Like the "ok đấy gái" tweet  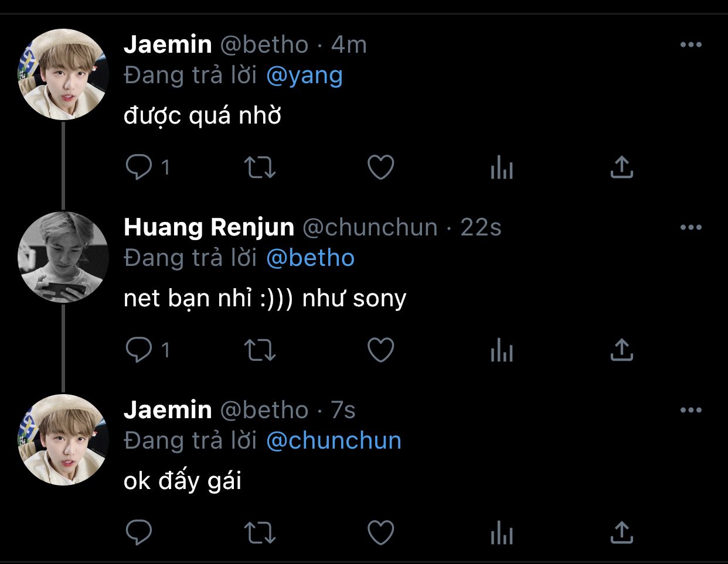coord(380,533)
